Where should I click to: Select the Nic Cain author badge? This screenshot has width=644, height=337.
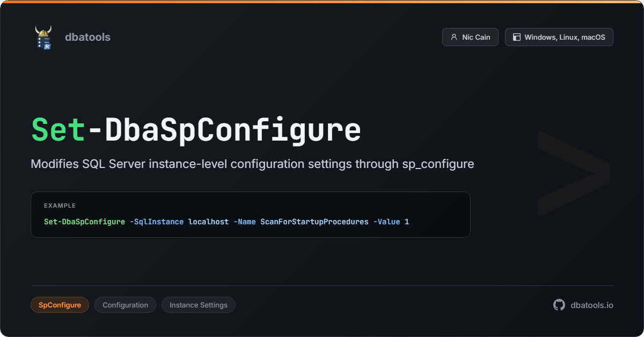470,37
